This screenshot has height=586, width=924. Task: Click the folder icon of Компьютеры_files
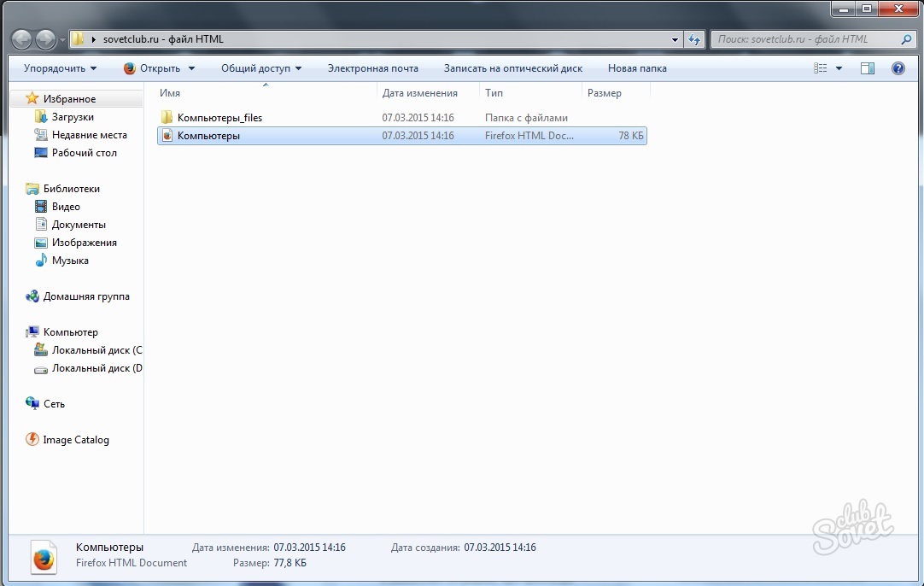click(x=167, y=117)
